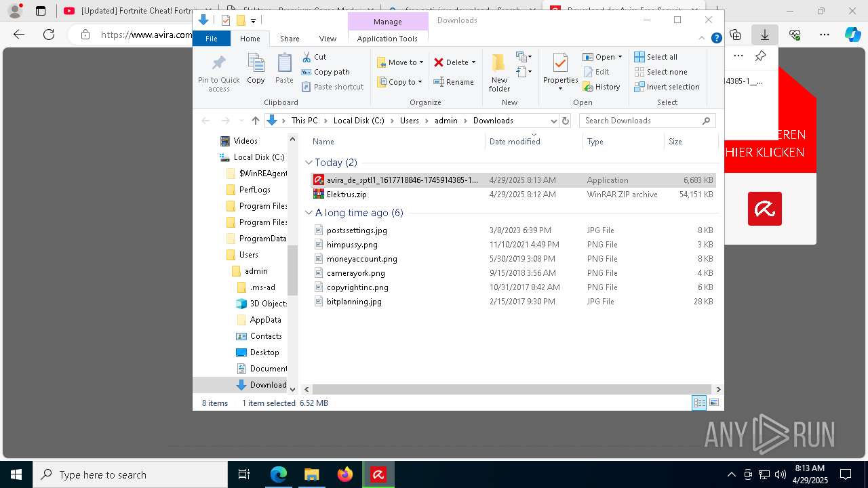Click the Search Downloads field
This screenshot has height=488, width=868.
point(647,121)
